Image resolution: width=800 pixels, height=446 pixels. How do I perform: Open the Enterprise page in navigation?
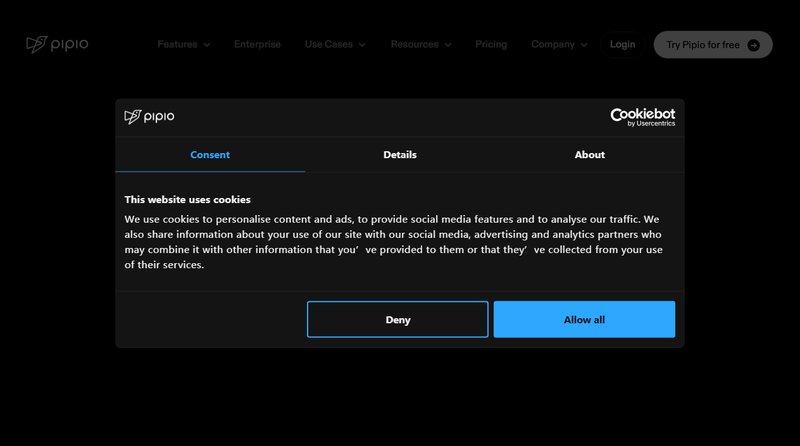257,44
